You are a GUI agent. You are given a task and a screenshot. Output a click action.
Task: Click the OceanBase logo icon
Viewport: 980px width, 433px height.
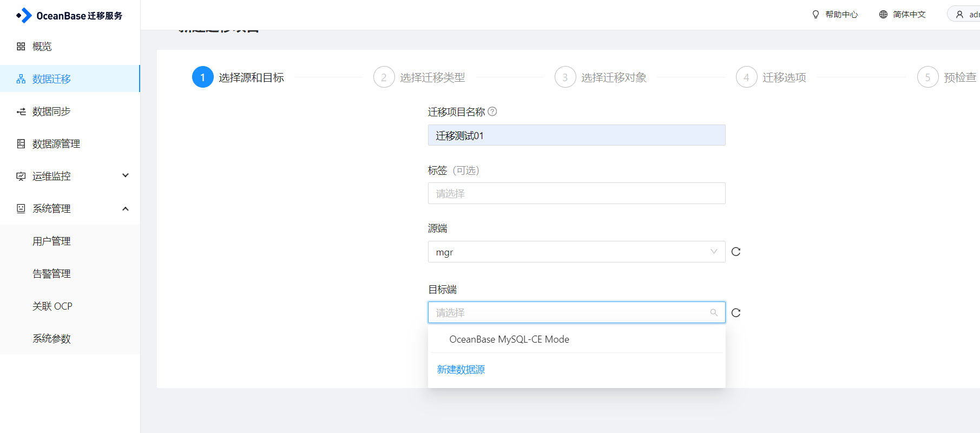point(24,15)
